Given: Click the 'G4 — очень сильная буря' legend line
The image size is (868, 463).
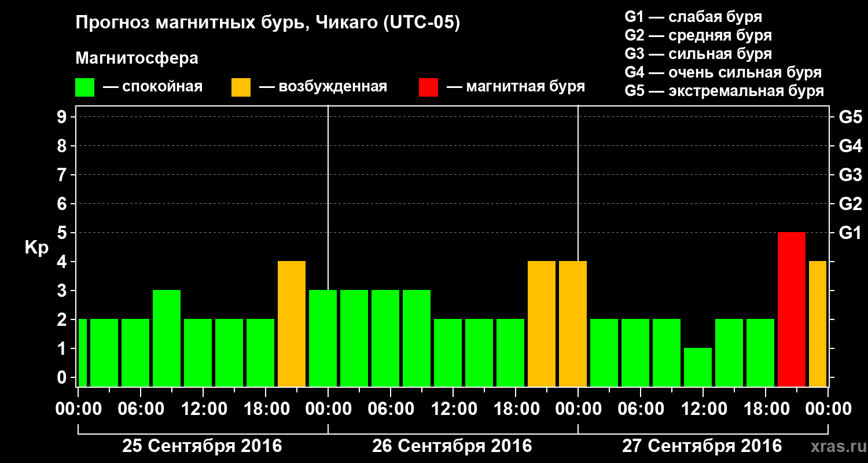Looking at the screenshot, I should [723, 72].
